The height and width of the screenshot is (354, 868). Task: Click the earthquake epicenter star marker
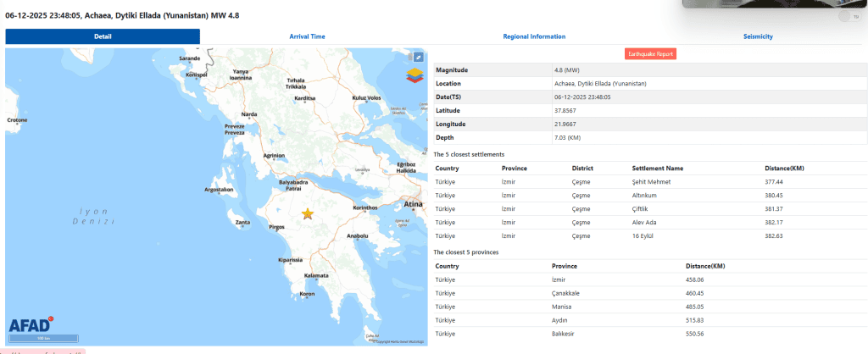308,214
